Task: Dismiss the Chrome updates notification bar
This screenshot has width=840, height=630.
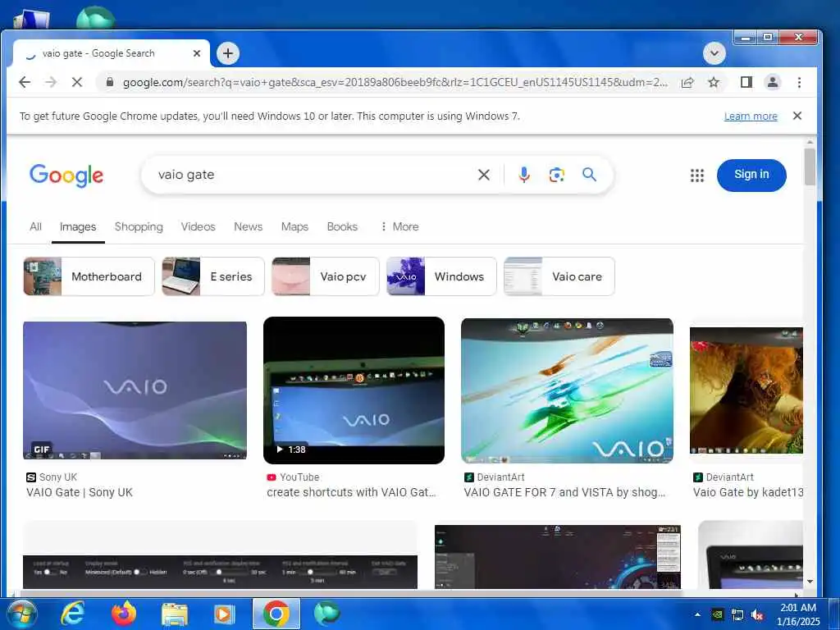Action: point(797,116)
